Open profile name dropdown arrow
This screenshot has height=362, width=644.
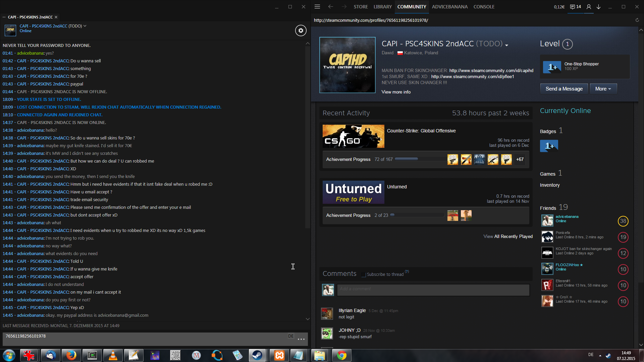point(507,45)
